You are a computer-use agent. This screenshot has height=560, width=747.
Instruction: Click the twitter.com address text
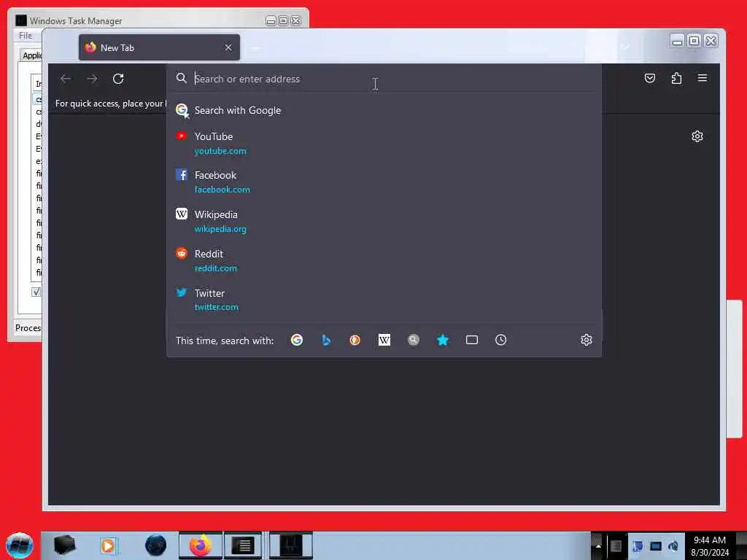216,307
